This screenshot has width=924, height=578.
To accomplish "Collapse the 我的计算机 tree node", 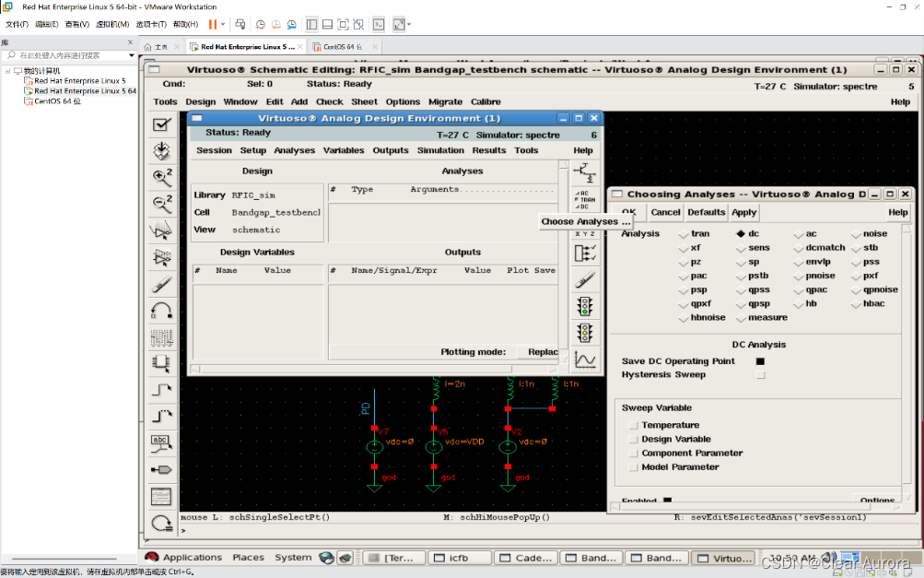I will pyautogui.click(x=7, y=71).
